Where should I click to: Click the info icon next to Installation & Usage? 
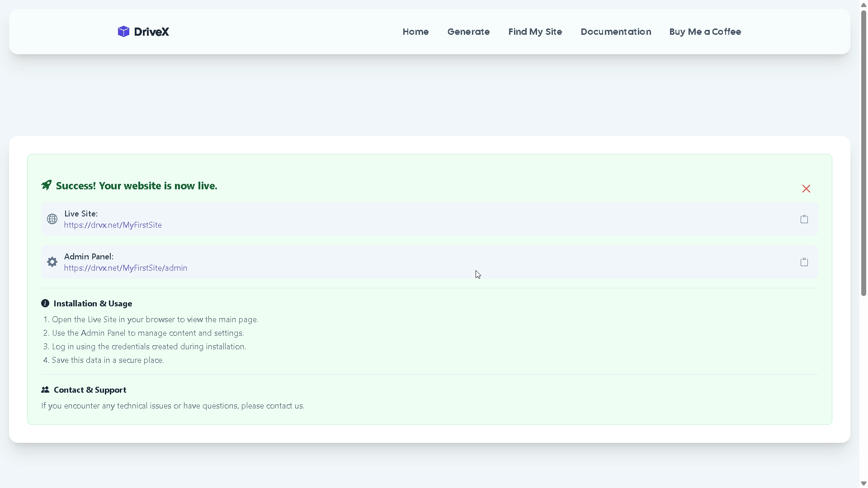[x=45, y=304]
